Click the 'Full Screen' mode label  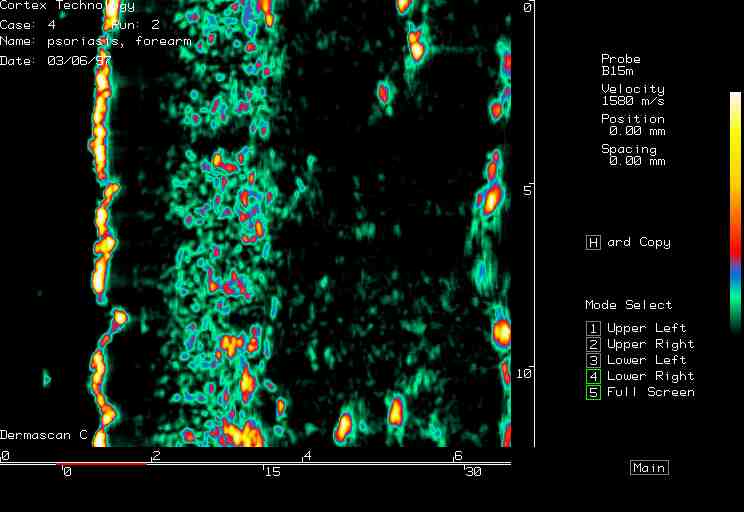650,392
